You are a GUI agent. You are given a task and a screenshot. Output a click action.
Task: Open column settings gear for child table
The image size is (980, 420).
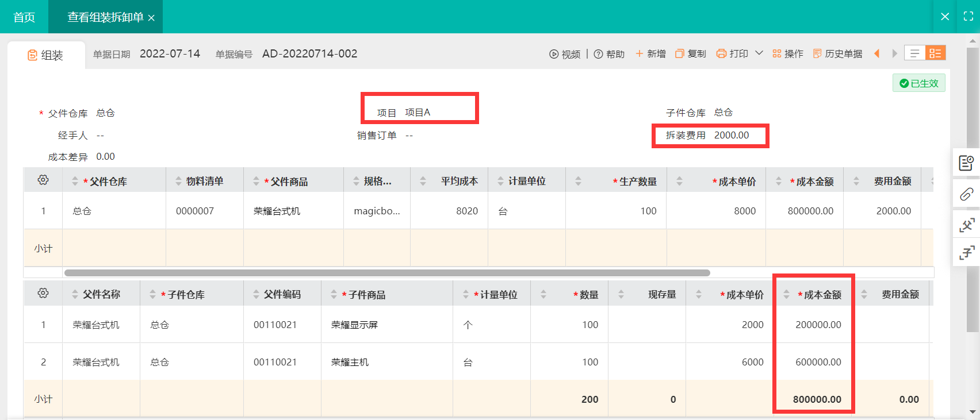[x=43, y=294]
